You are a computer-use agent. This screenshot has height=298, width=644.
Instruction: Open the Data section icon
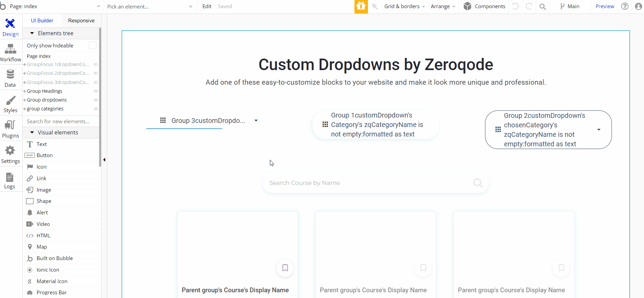[10, 74]
